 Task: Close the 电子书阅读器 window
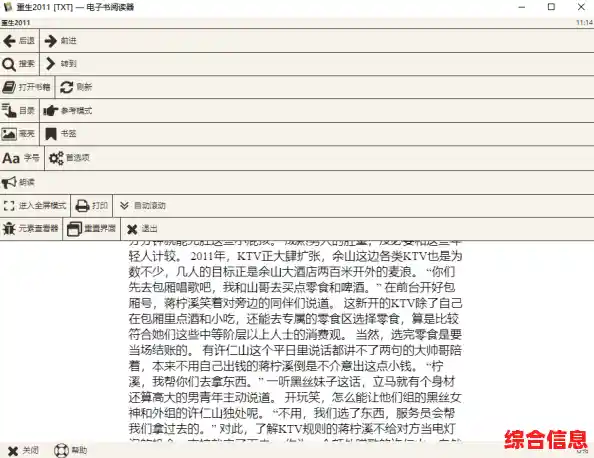point(581,7)
